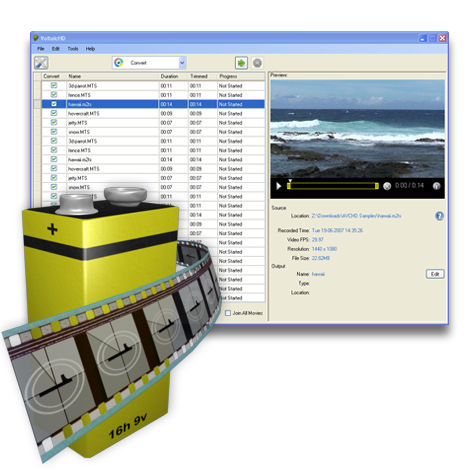The image size is (466, 469).
Task: Click the Resolution value 1440 x 1080
Action: (x=324, y=249)
